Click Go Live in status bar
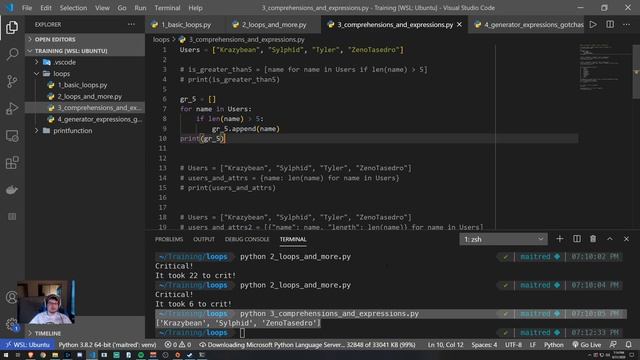The image size is (640, 360). (x=587, y=344)
